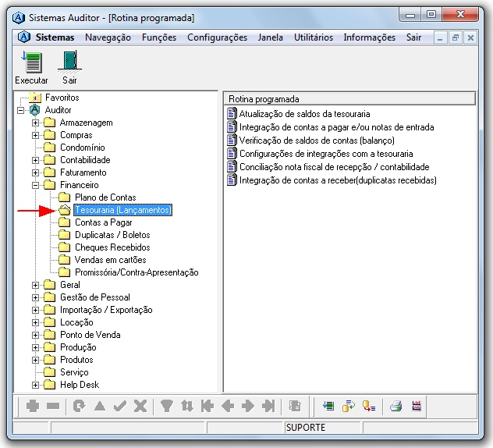The height and width of the screenshot is (448, 493).
Task: Click the grayed document list icon
Action: click(x=295, y=406)
